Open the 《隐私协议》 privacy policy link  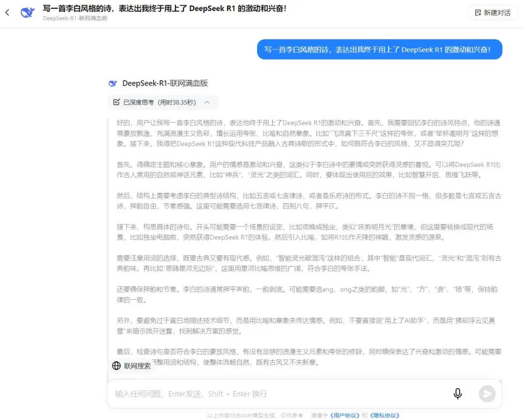[384, 415]
